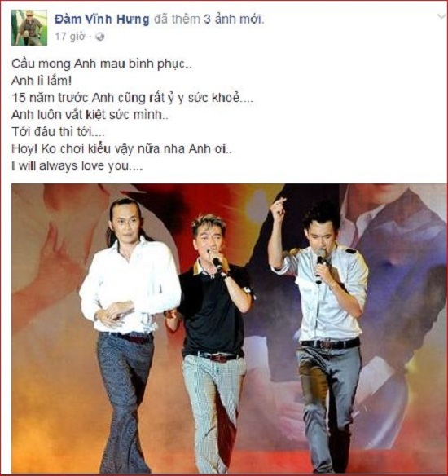Image resolution: width=448 pixels, height=476 pixels.
Task: Open the post via '17 giờ' timestamp
Action: 70,37
